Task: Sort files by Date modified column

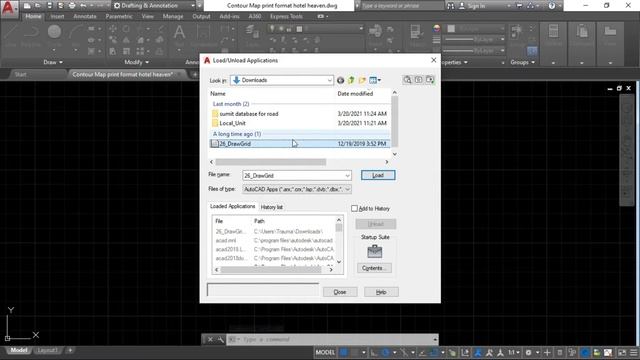Action: click(x=355, y=94)
